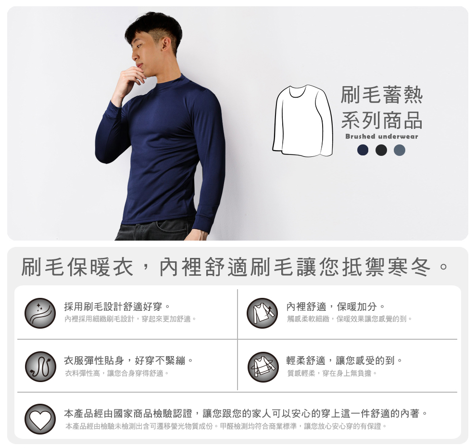The image size is (476, 448).
Task: Click the Brushed underwear subtitle
Action: pos(382,136)
